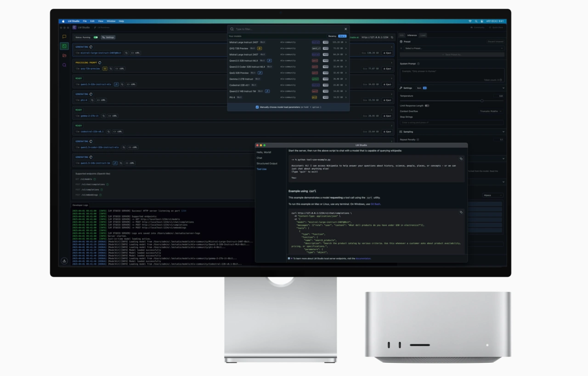Switch to the Inference tab
Image resolution: width=588 pixels, height=376 pixels.
pyautogui.click(x=412, y=35)
